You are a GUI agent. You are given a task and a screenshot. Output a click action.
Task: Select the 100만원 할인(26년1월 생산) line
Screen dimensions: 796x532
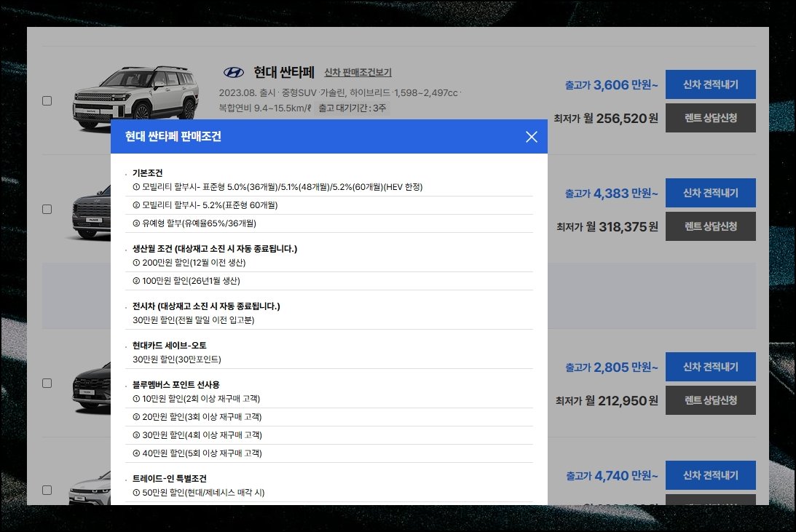186,281
